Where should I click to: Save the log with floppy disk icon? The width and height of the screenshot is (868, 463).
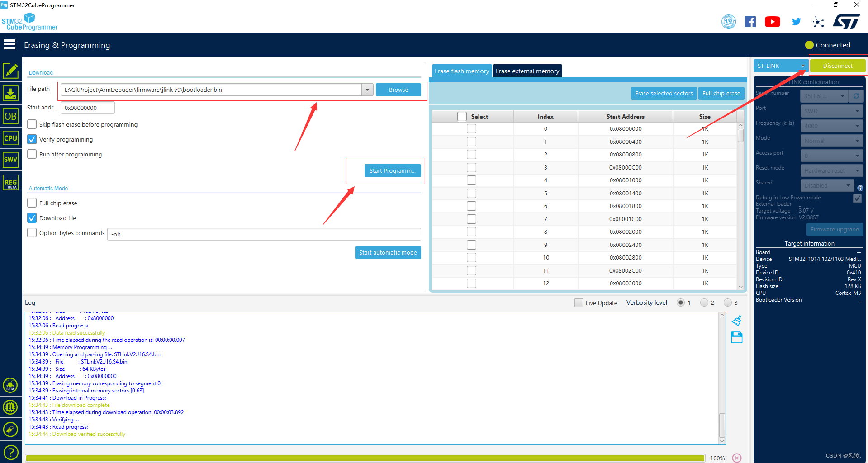click(x=737, y=337)
